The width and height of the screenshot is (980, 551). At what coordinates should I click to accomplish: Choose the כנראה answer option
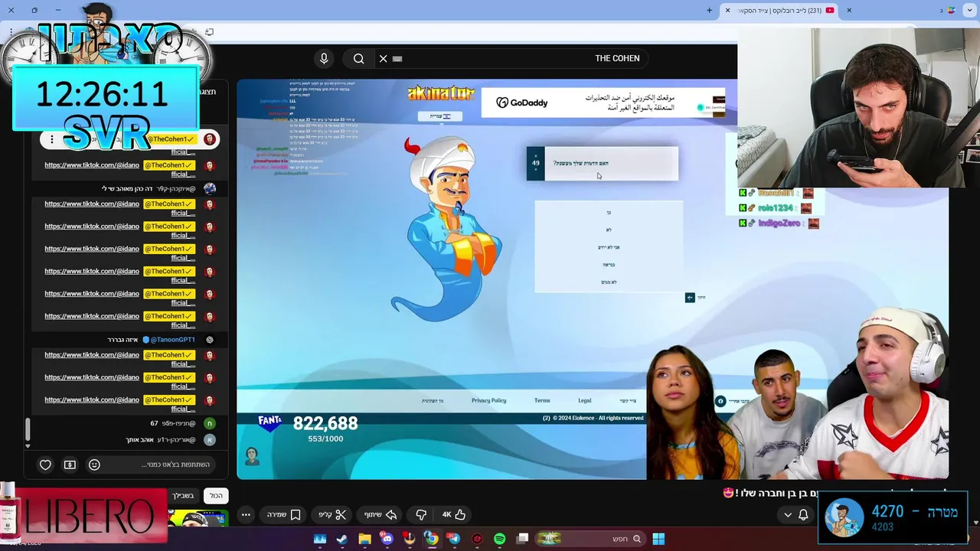pyautogui.click(x=609, y=265)
